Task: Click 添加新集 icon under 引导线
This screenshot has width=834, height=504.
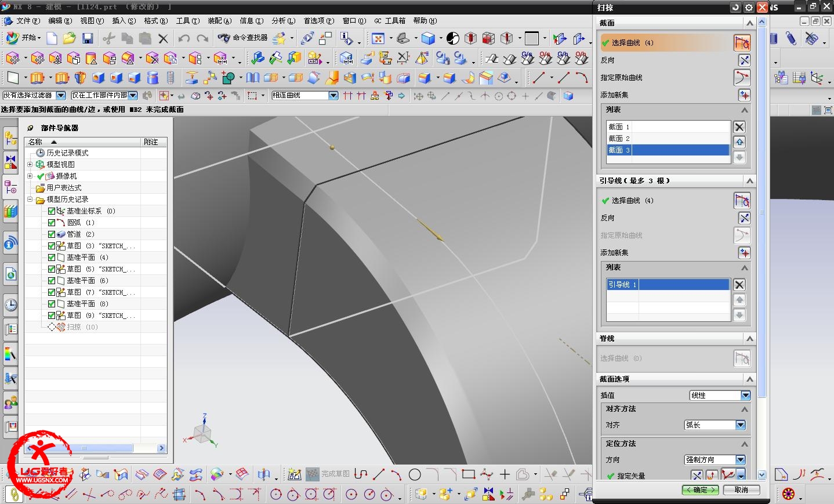Action: [x=744, y=253]
